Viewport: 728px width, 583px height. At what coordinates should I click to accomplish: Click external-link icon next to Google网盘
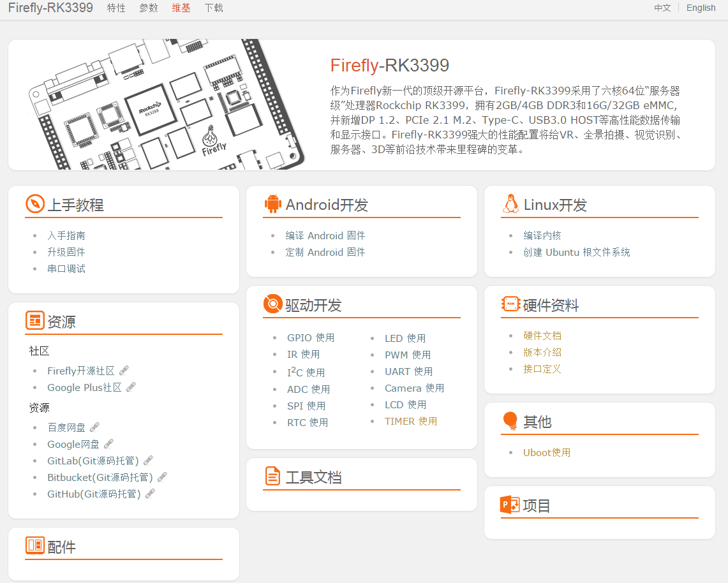coord(108,444)
